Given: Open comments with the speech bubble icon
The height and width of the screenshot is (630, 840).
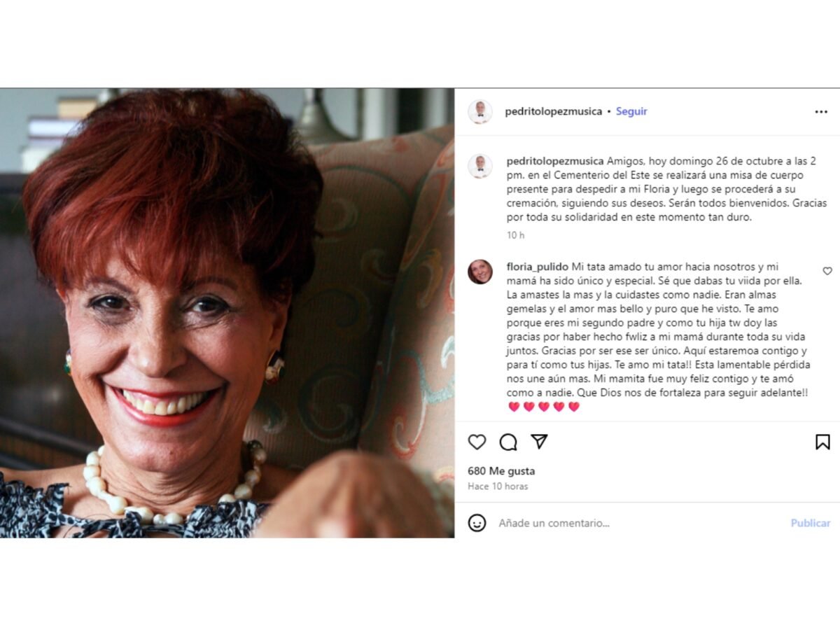Looking at the screenshot, I should click(508, 442).
